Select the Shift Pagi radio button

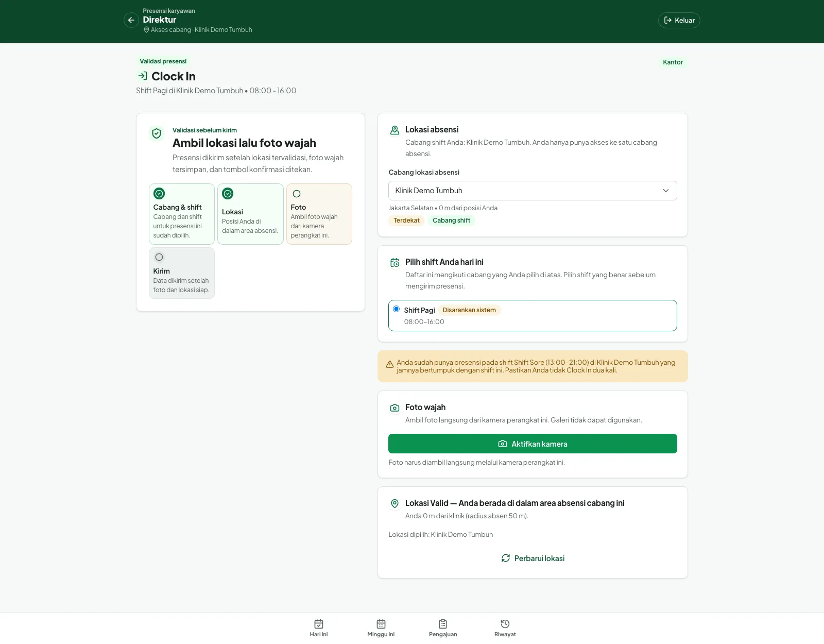[x=397, y=309]
